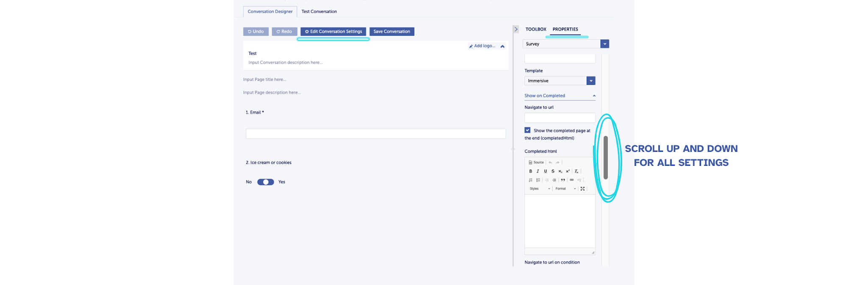
Task: Toggle the Ice cream or cookies switch
Action: point(266,182)
